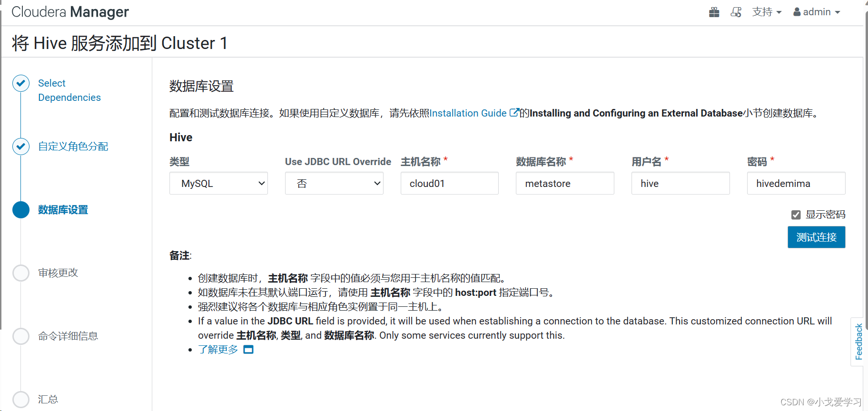Click the 自定义角色分配 step checkmark icon
The image size is (868, 411).
click(x=21, y=147)
